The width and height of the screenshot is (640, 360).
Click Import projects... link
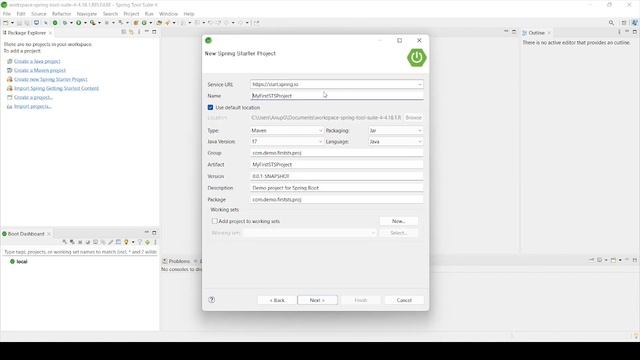pyautogui.click(x=33, y=107)
